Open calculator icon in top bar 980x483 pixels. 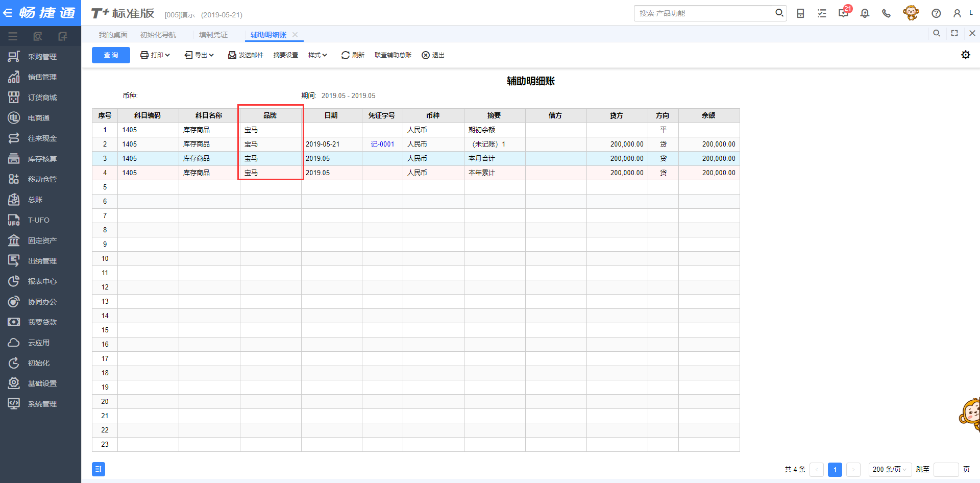click(x=800, y=13)
